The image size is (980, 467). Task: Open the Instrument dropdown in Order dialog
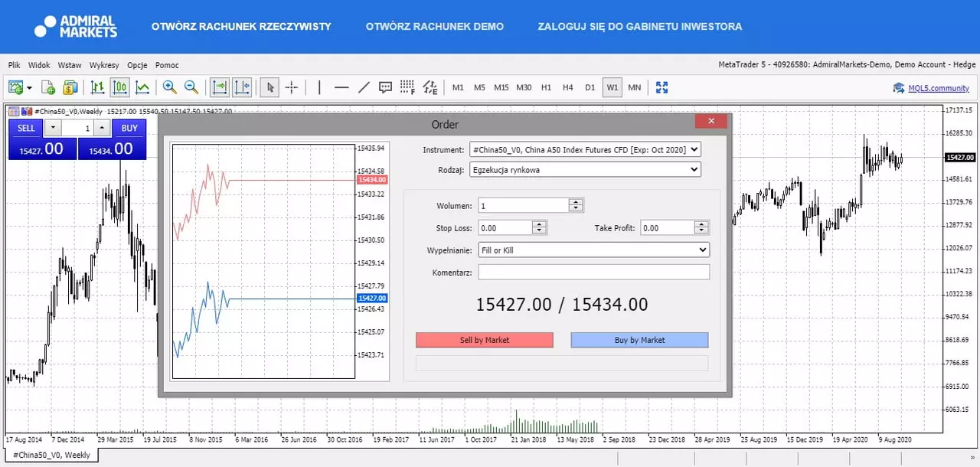coord(586,149)
